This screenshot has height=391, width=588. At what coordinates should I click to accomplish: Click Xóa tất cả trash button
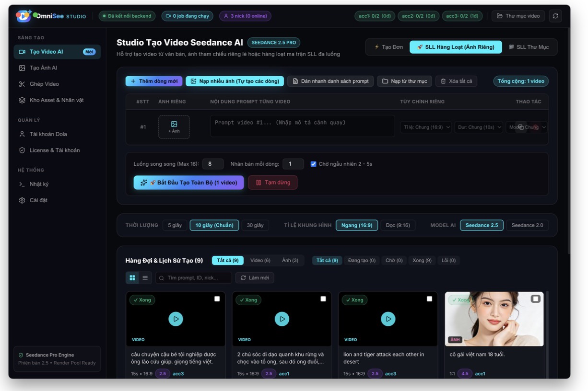(456, 81)
